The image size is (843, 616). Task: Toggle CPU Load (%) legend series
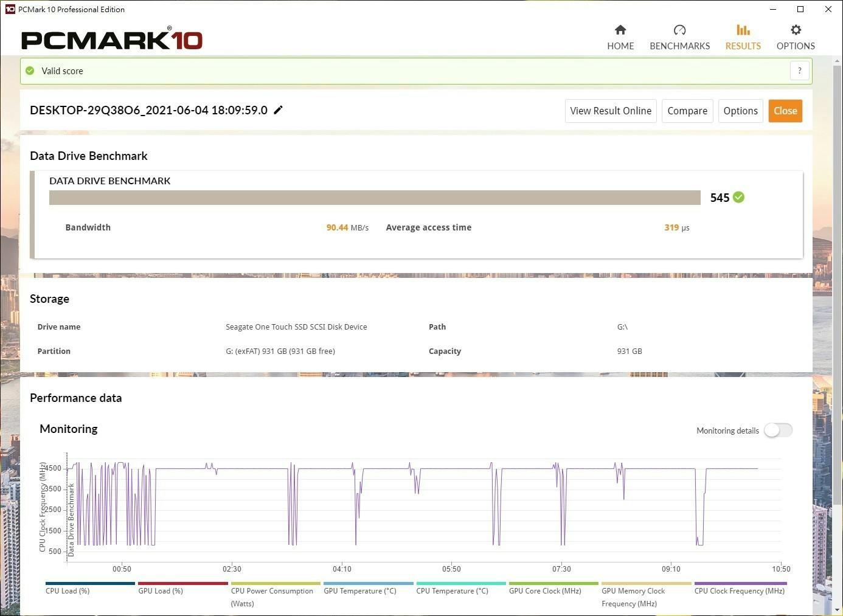[90, 590]
